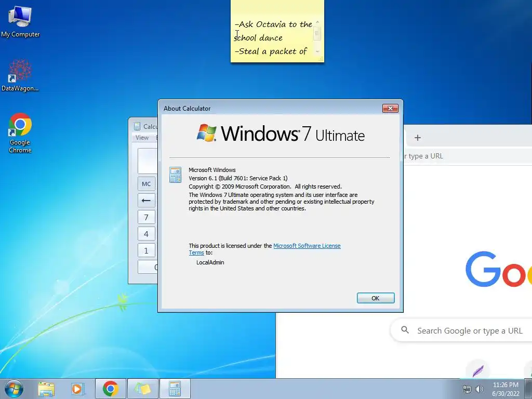The width and height of the screenshot is (532, 399).
Task: Click the sticky note scrollbar thumb
Action: point(317,34)
